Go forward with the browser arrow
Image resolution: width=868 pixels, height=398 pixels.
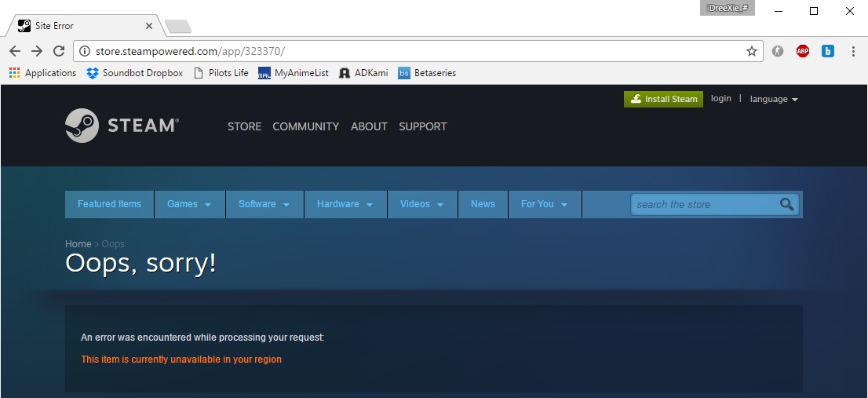pos(37,52)
